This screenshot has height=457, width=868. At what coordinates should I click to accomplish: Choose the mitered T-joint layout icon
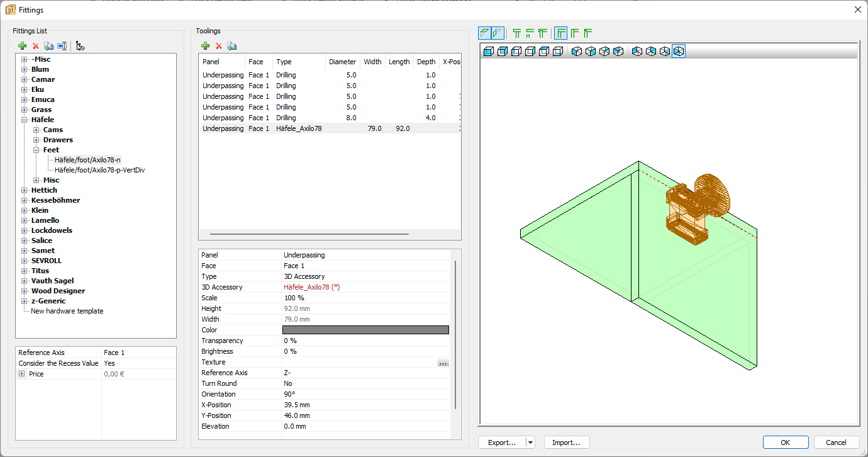(542, 33)
